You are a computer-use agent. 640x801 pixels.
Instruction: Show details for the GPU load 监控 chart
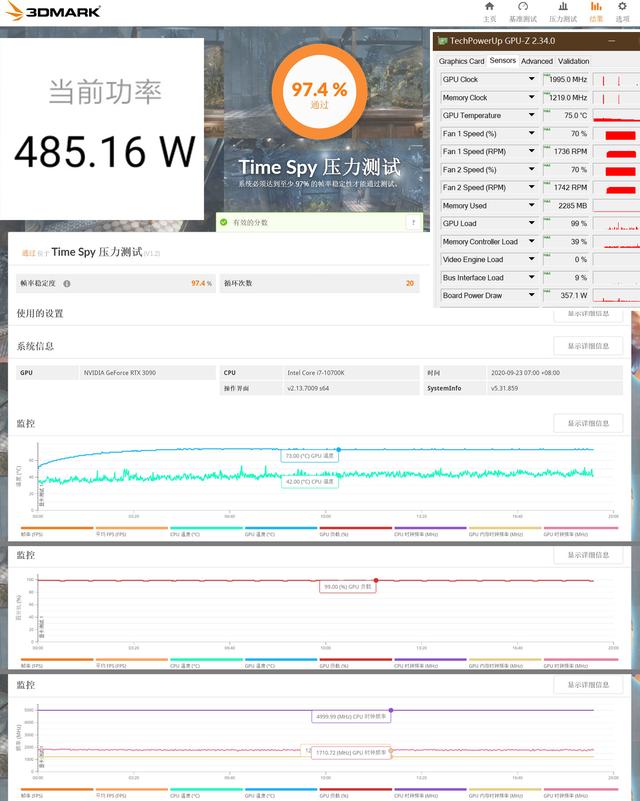[588, 555]
